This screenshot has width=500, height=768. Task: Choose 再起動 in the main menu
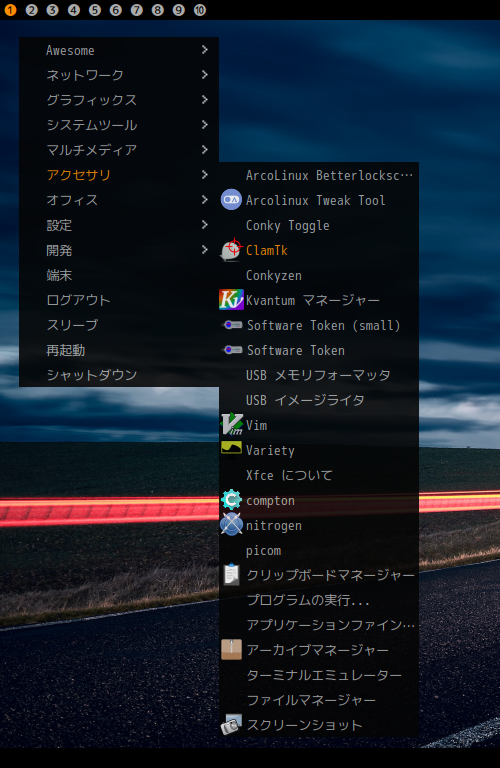119,350
